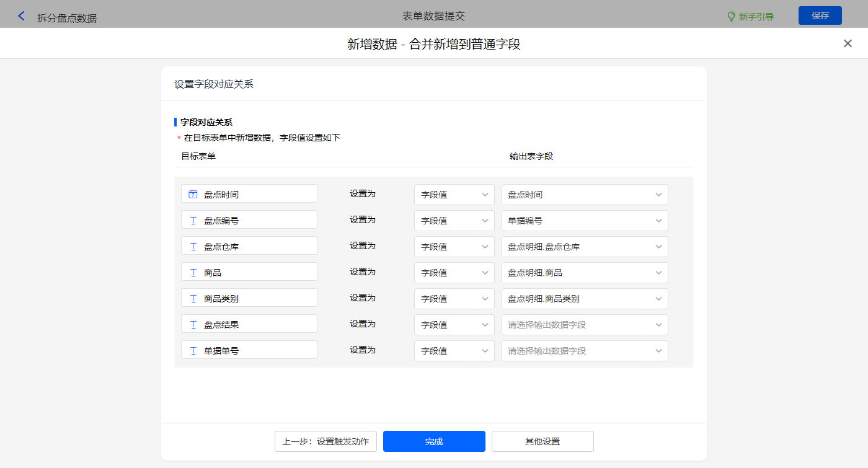Click the text icon in 盘点仓库 field

193,246
